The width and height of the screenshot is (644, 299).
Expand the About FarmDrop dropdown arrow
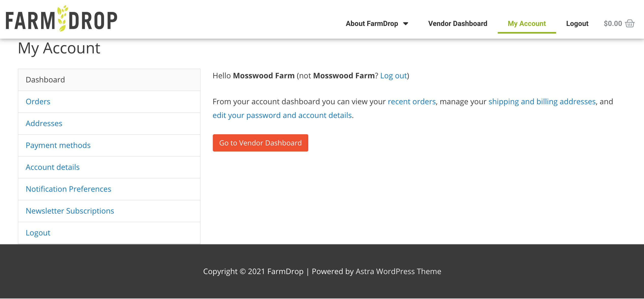[406, 24]
